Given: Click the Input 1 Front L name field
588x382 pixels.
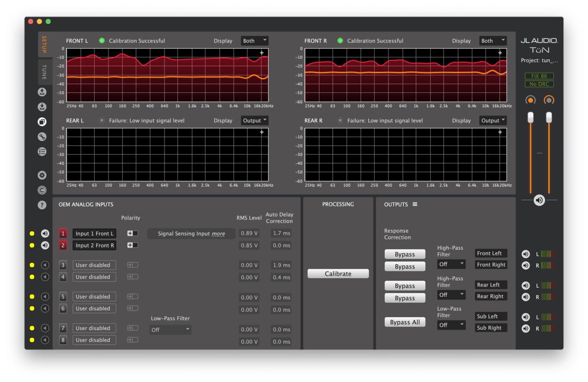Looking at the screenshot, I should pos(94,234).
